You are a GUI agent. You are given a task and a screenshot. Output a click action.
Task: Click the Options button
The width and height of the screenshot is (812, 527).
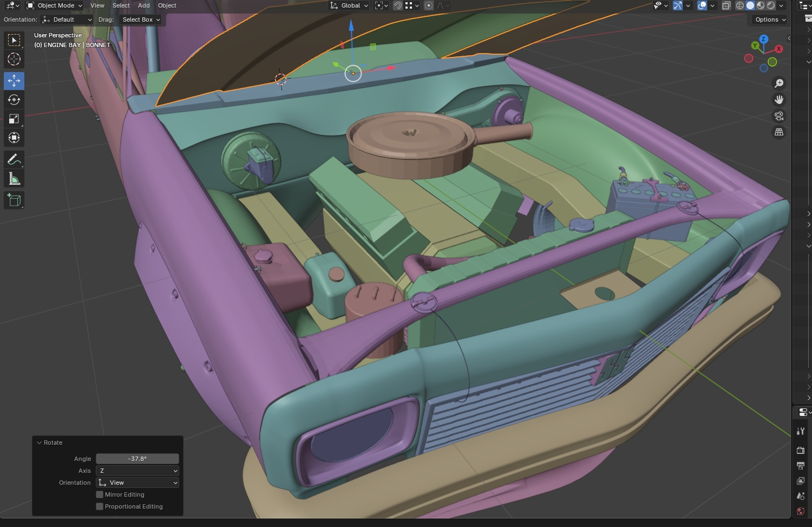770,19
